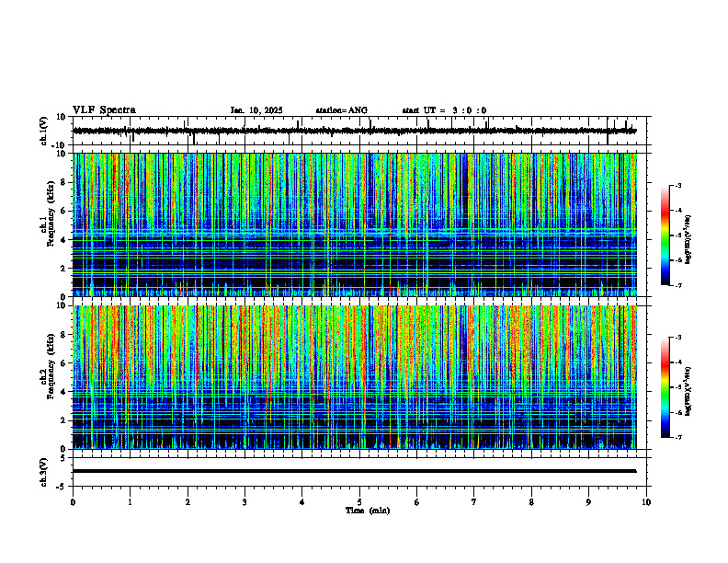Click the ch.3 flat black trace
Image resolution: width=728 pixels, height=563 pixels.
coord(355,471)
